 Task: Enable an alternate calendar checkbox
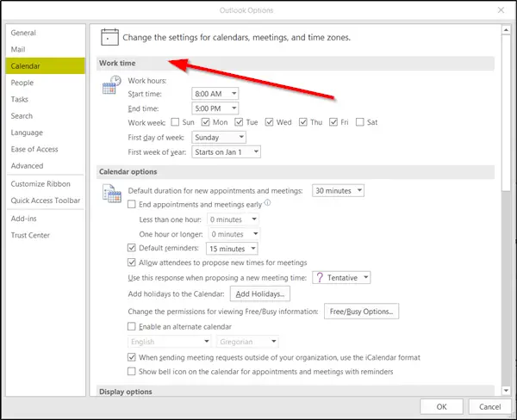pos(132,326)
